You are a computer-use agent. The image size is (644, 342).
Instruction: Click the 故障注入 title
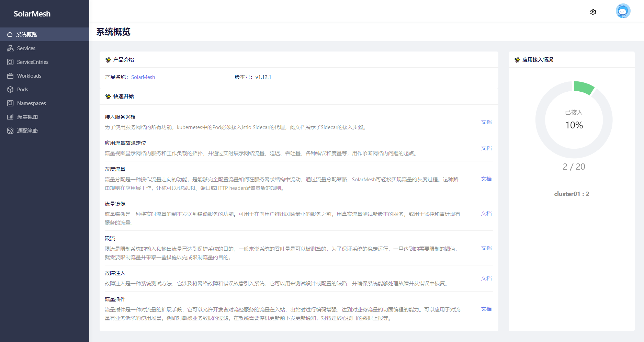pos(115,273)
